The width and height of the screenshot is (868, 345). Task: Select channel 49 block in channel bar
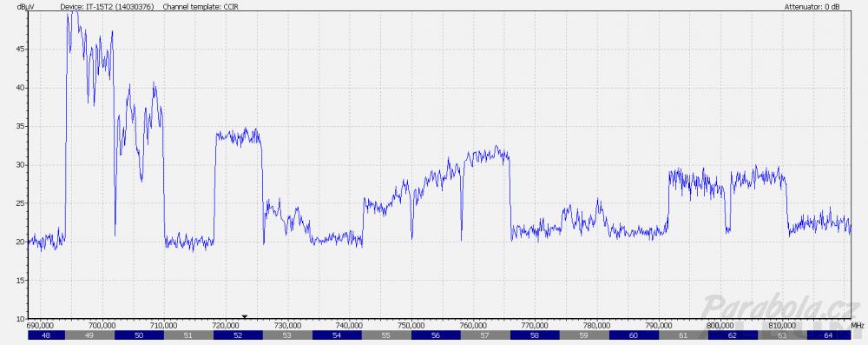[89, 335]
